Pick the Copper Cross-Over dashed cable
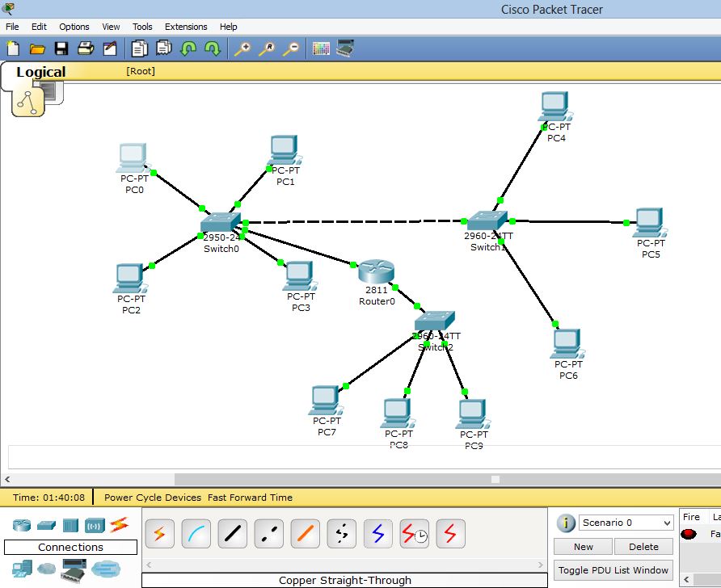Screen dimensions: 721x588 [269, 534]
